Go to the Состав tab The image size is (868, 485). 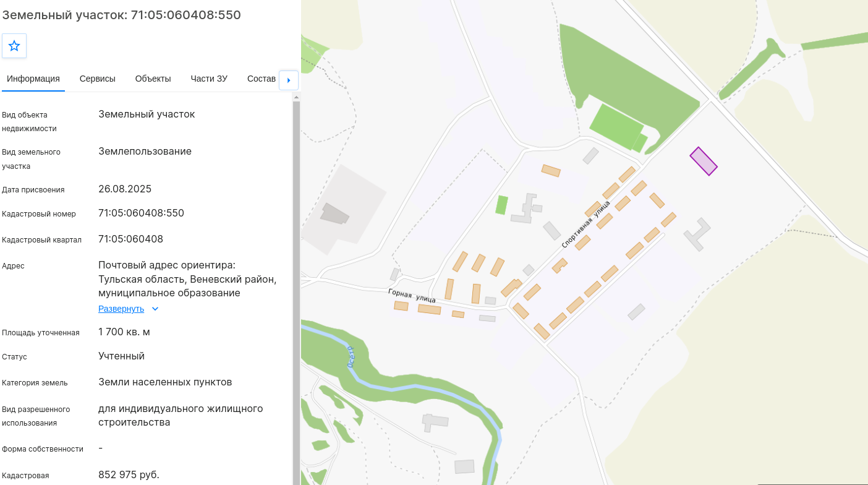(x=261, y=79)
